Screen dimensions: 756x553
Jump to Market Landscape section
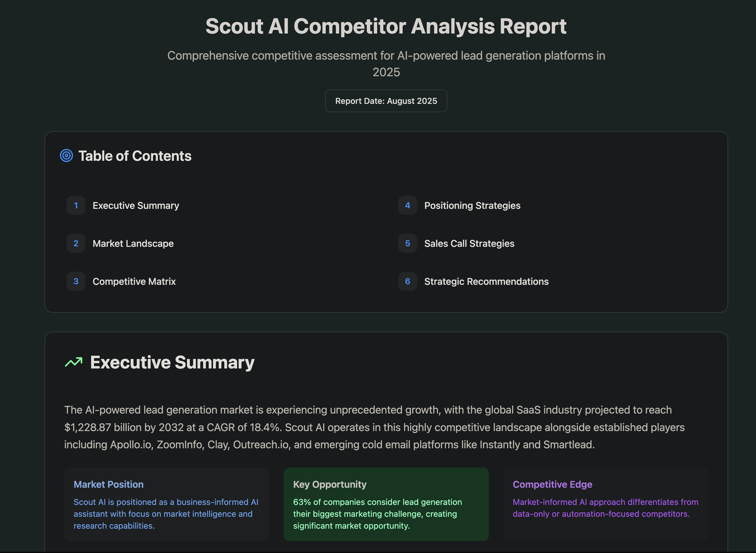(x=133, y=243)
